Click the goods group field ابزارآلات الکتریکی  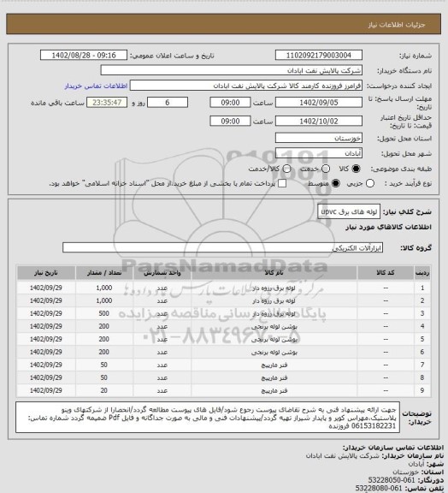click(x=222, y=247)
